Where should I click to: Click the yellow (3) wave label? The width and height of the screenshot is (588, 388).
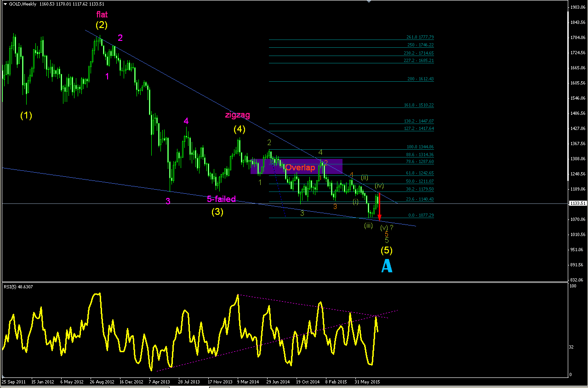pos(217,212)
